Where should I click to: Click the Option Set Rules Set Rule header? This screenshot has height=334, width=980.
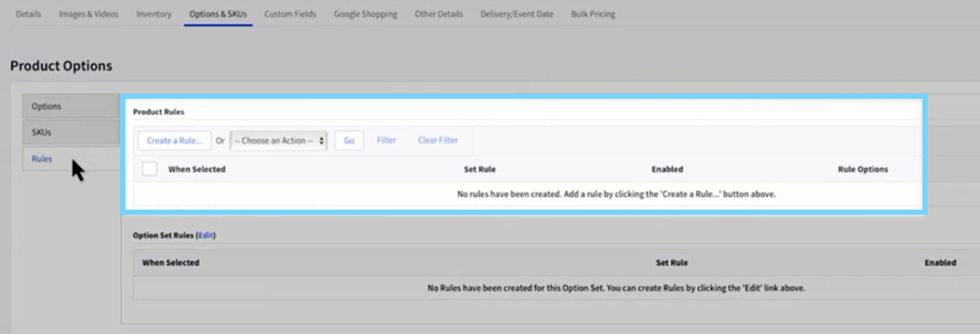(672, 262)
